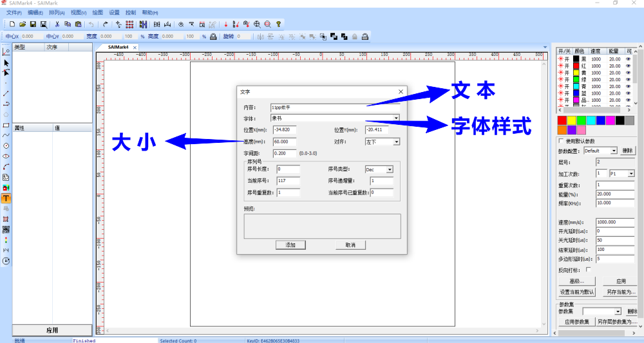Select the arrow pick tool

[x=6, y=63]
